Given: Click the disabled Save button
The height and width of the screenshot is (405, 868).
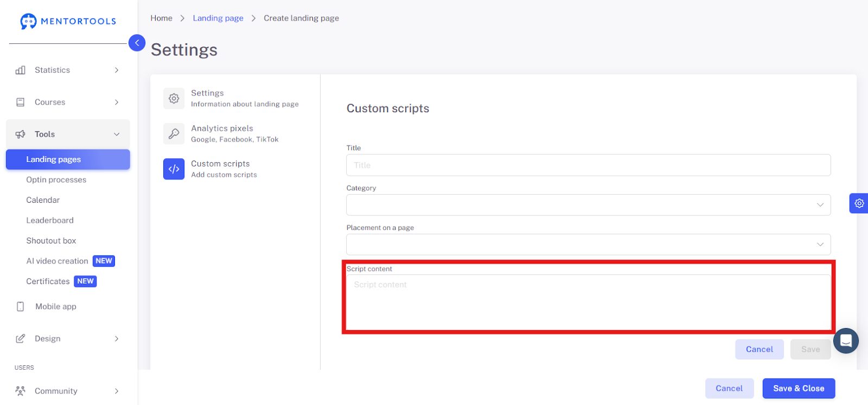Looking at the screenshot, I should coord(810,349).
